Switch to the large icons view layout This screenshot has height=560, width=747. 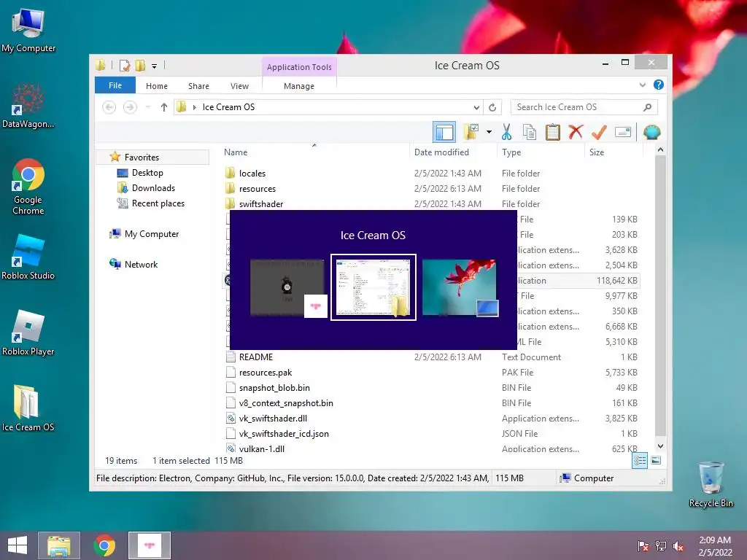tap(656, 460)
